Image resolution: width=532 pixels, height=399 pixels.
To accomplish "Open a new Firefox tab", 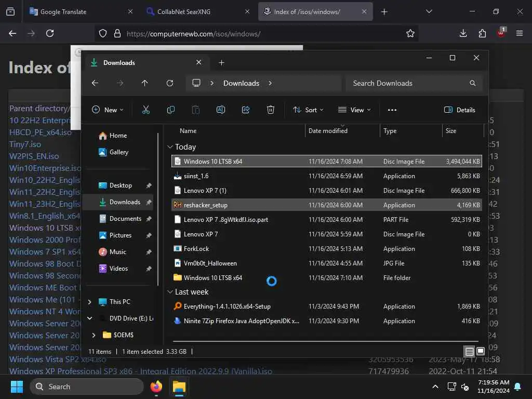I will tap(384, 12).
